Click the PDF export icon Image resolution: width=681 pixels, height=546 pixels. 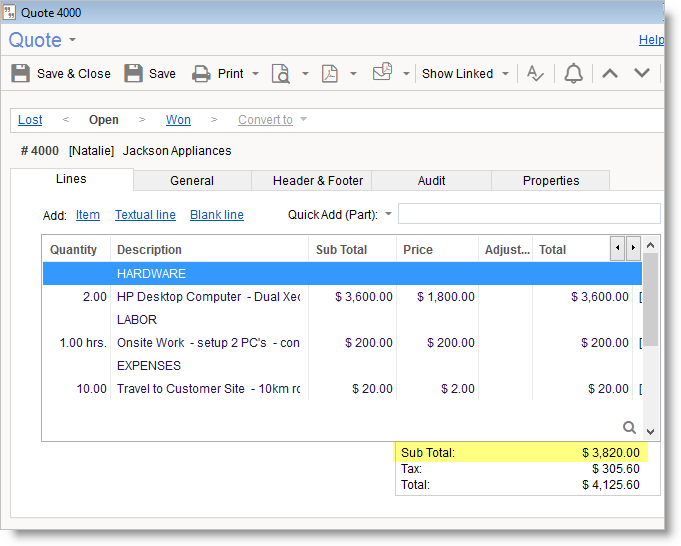pyautogui.click(x=330, y=73)
